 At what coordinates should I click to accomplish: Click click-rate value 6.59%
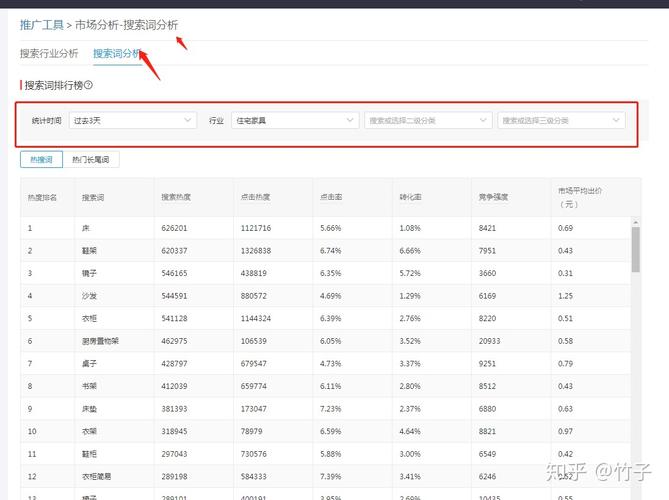(331, 432)
